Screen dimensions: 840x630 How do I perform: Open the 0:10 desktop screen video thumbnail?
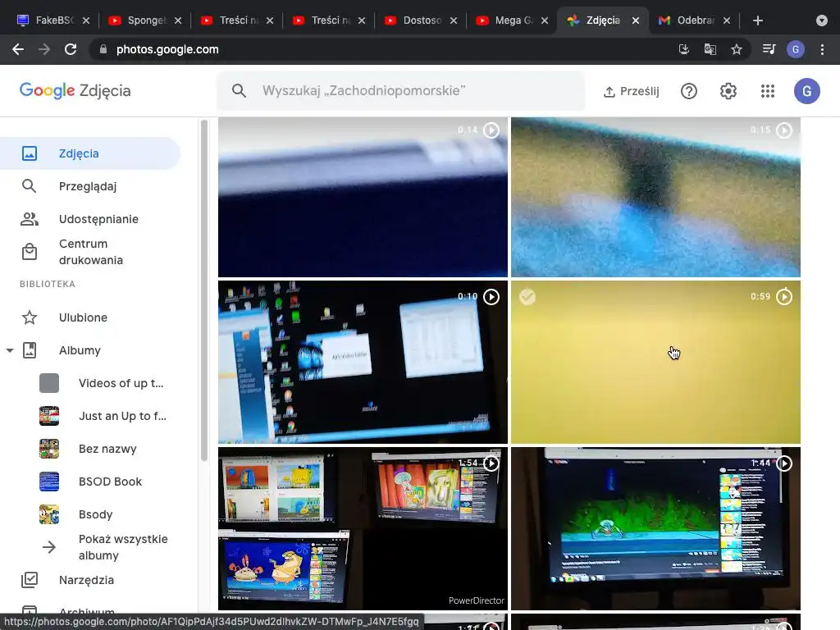(363, 362)
